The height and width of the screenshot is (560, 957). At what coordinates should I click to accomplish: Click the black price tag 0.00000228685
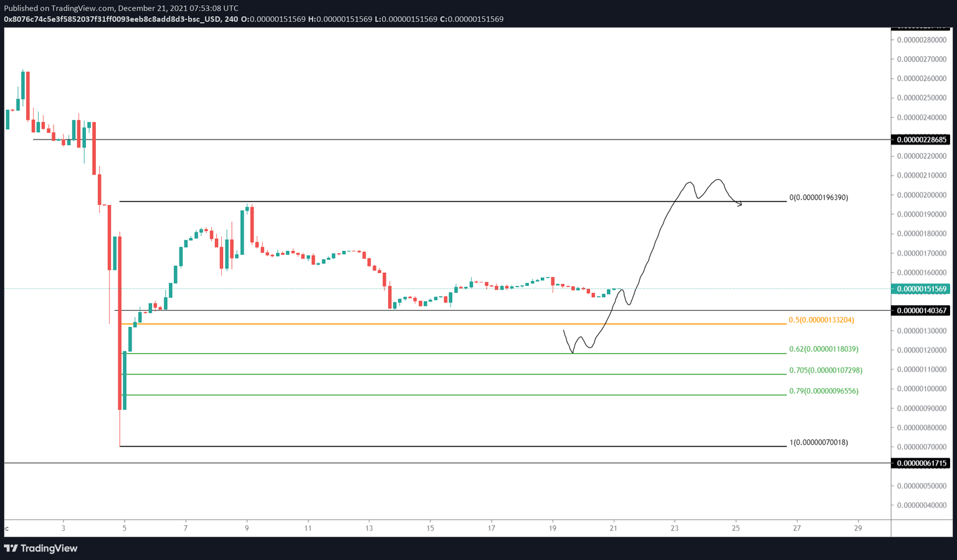(x=921, y=140)
